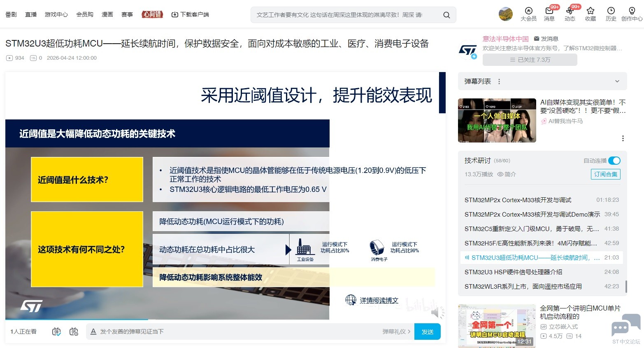The height and width of the screenshot is (348, 644).
Task: Click the 1人正在看 viewer count
Action: (x=23, y=332)
